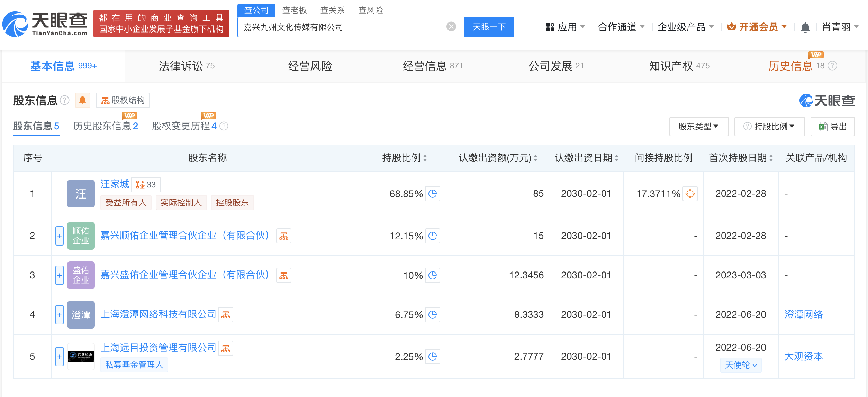The height and width of the screenshot is (397, 868).
Task: Expand the 天使轮 funding round tag
Action: point(741,365)
